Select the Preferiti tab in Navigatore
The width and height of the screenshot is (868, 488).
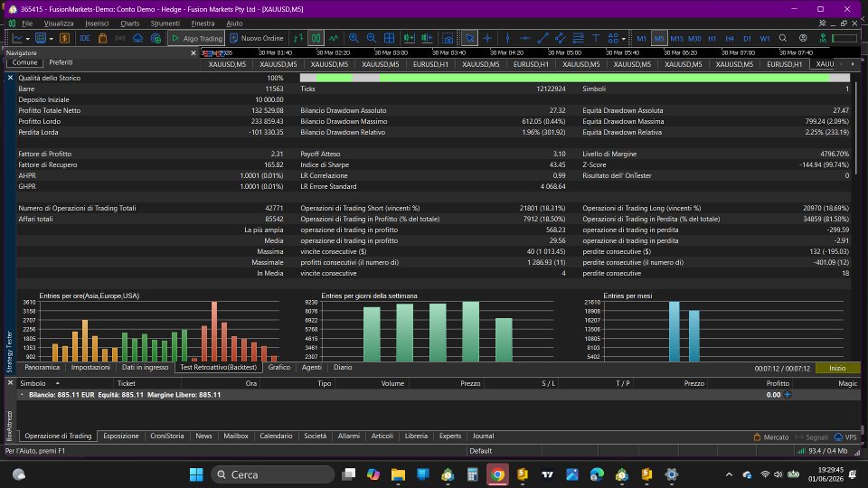point(61,62)
